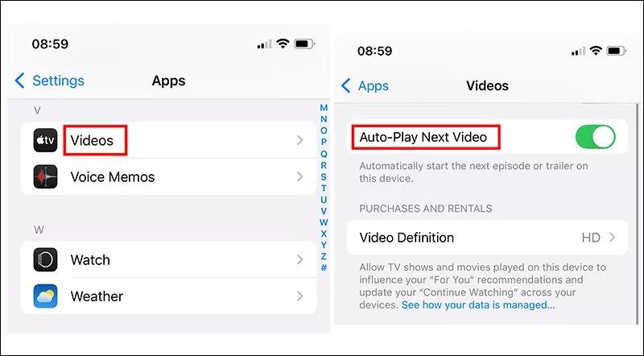644x356 pixels.
Task: Open See how your data is managed link
Action: [478, 305]
